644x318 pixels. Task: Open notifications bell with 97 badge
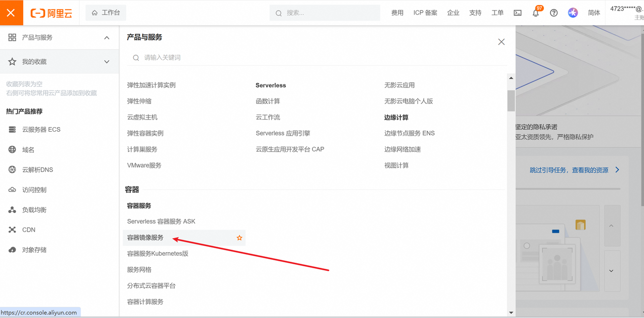click(536, 13)
